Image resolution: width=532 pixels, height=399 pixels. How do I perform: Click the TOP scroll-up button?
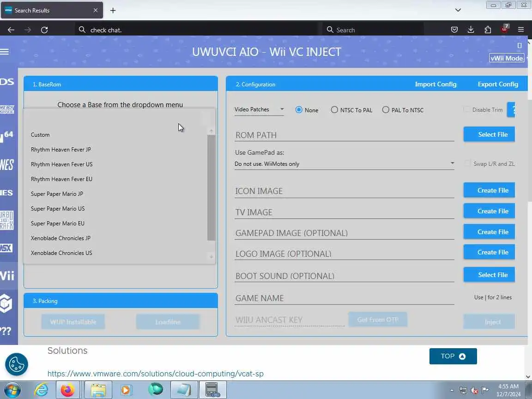coord(453,356)
